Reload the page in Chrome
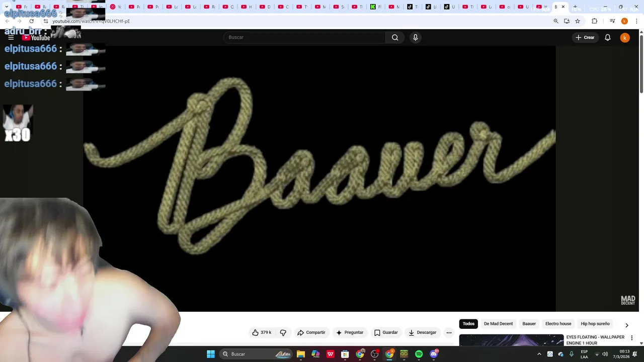Image resolution: width=644 pixels, height=362 pixels. coord(31,21)
